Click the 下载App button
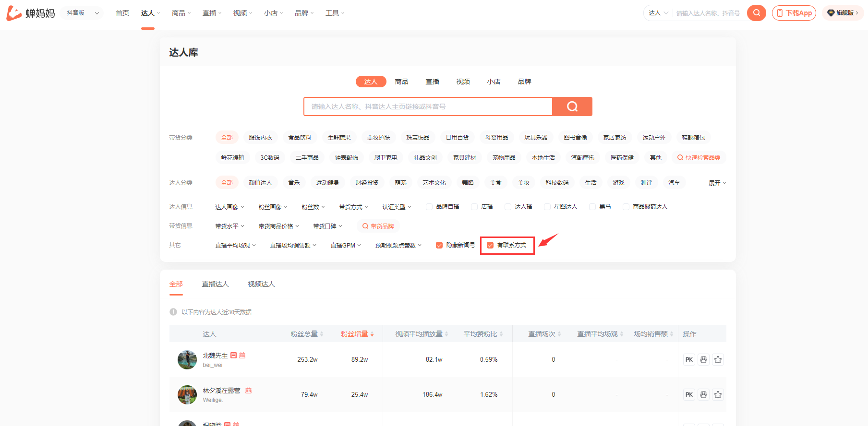This screenshot has width=868, height=426. pyautogui.click(x=794, y=13)
